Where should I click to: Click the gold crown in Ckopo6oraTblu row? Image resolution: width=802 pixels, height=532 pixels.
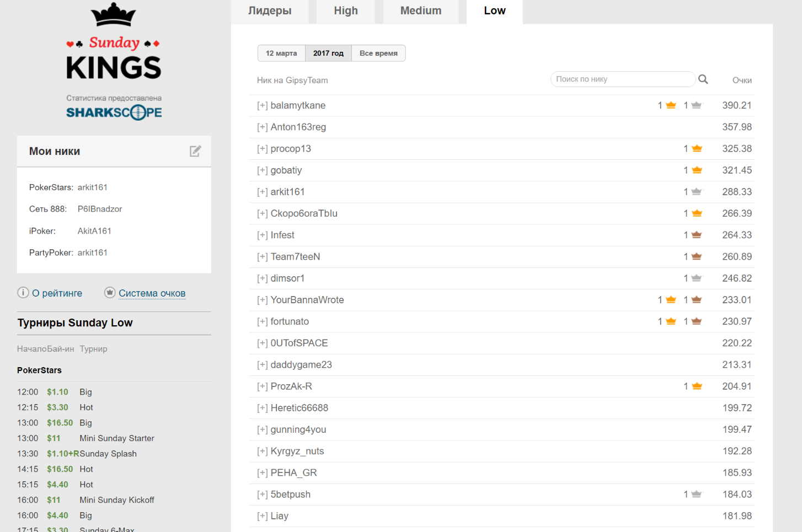point(697,213)
